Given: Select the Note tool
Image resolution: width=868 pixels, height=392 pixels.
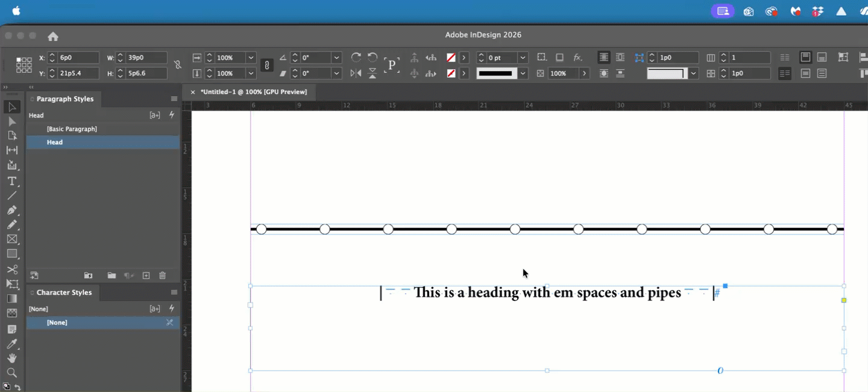Looking at the screenshot, I should pos(12,329).
